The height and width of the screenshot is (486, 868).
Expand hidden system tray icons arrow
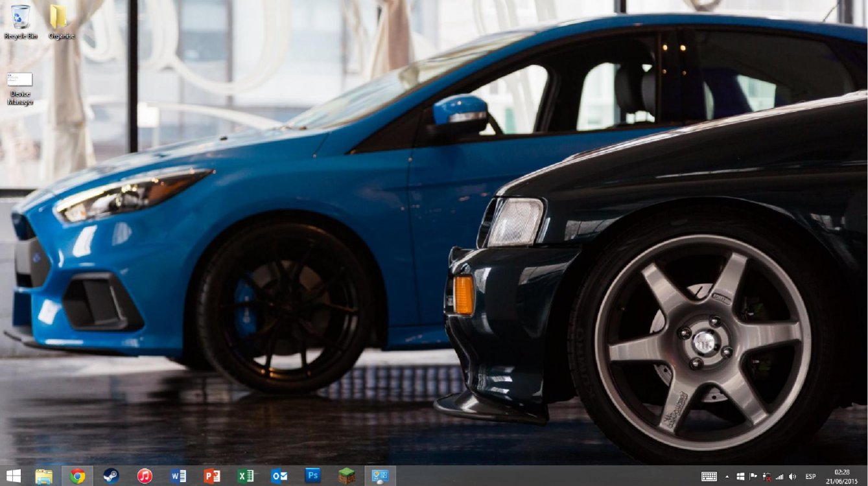[x=727, y=476]
